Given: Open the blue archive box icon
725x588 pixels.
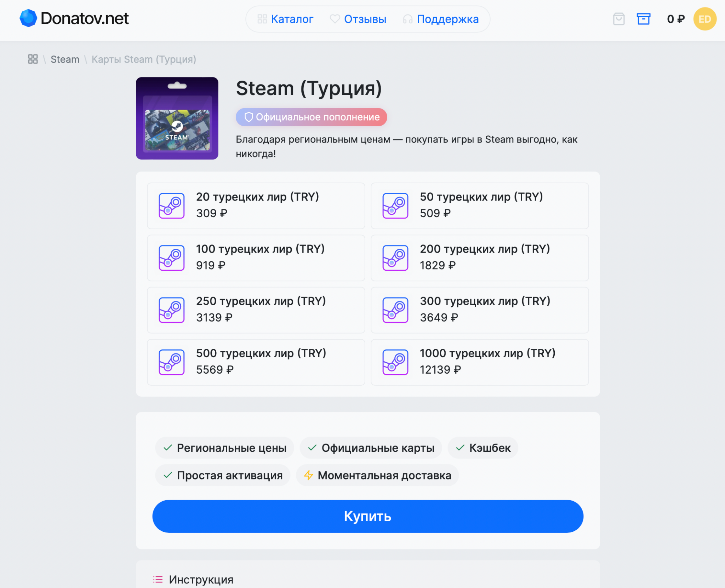Looking at the screenshot, I should [x=643, y=19].
